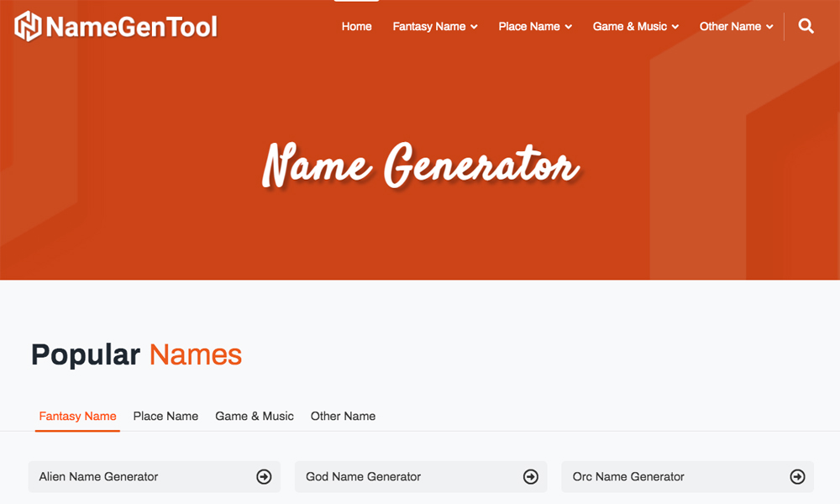The image size is (840, 504).
Task: Expand the Other Name header dropdown
Action: coord(736,27)
